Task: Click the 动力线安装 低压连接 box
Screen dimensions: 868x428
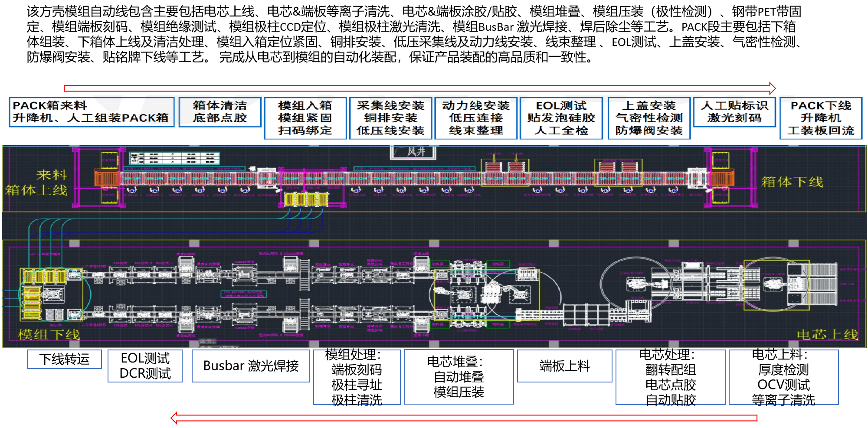Action: [x=476, y=118]
